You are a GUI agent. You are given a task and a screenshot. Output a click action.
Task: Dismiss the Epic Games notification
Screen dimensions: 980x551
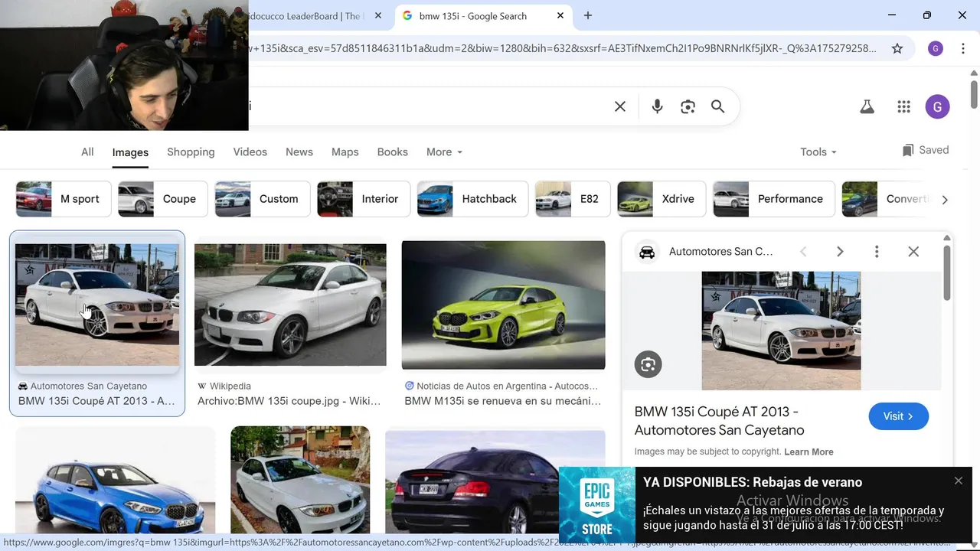pos(959,481)
